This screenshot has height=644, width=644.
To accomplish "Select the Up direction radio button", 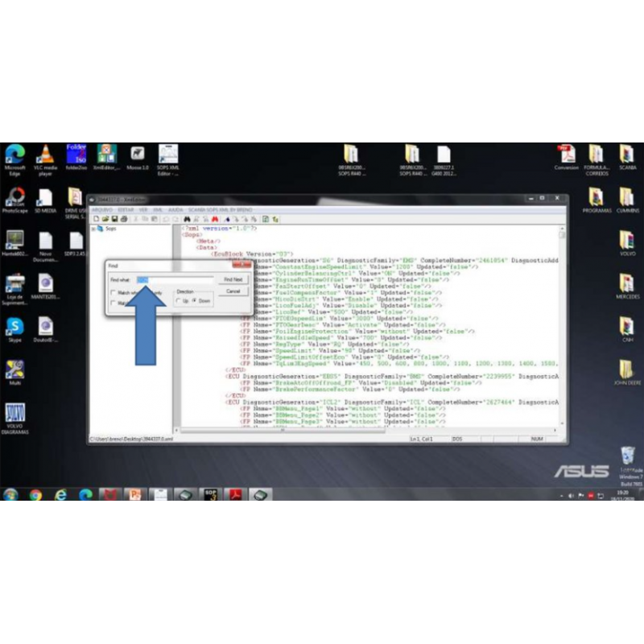I will pyautogui.click(x=179, y=300).
